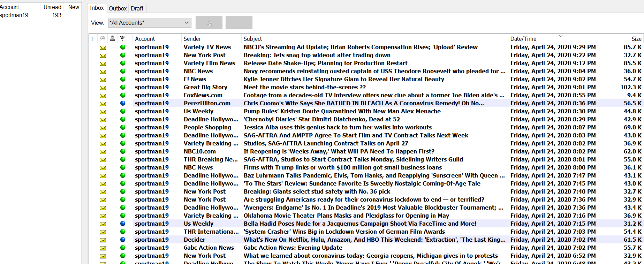This screenshot has height=264, width=644.
Task: Click the blue status dot on the Bella Hadid email
Action: click(123, 224)
